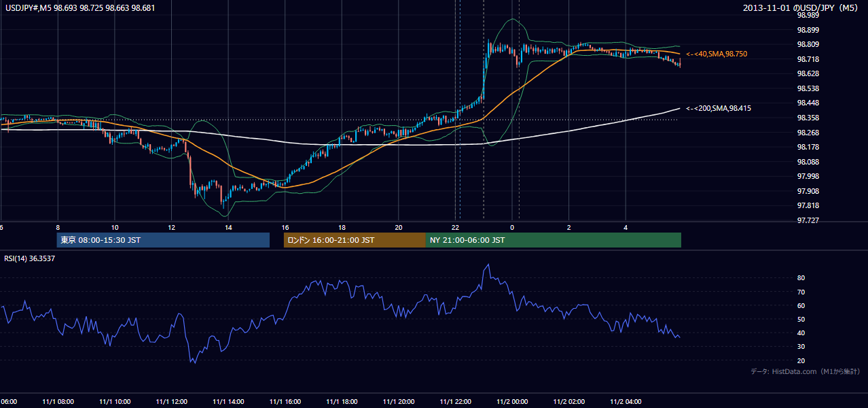Click the 200 SMA 98.415 white label

[x=719, y=108]
